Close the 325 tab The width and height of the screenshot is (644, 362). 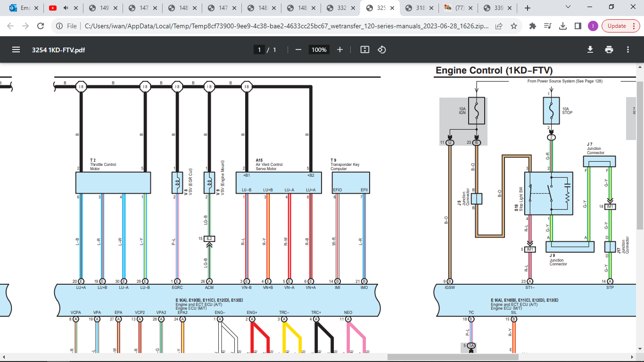coord(393,8)
